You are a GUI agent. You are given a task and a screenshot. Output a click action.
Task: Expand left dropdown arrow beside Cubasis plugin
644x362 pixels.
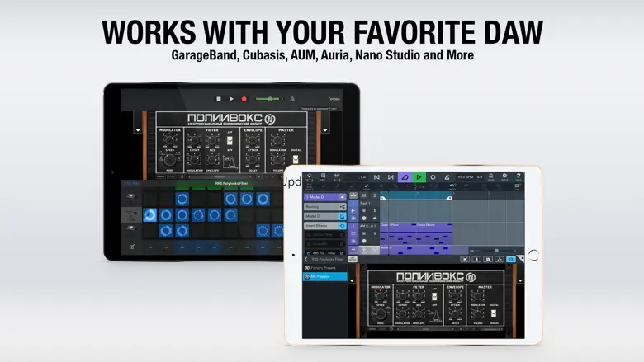click(x=352, y=281)
